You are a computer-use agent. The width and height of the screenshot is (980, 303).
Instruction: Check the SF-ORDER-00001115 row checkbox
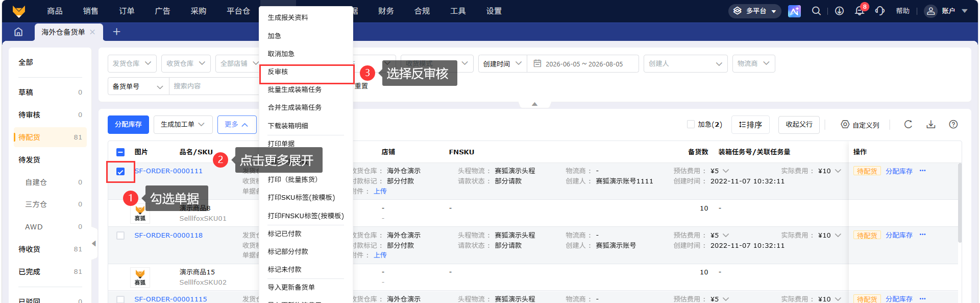pos(120,299)
